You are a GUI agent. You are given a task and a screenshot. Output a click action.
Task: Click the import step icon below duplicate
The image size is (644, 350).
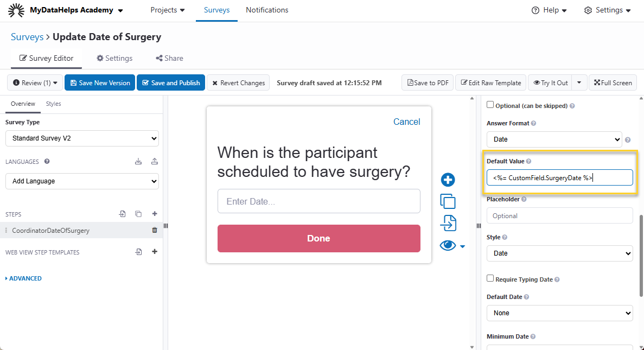[x=448, y=223]
